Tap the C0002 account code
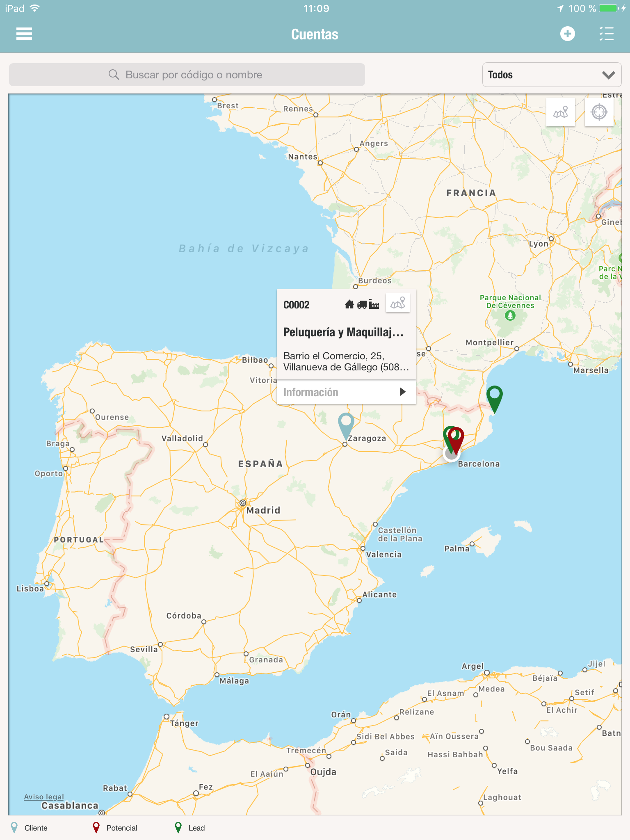Image resolution: width=630 pixels, height=840 pixels. (x=296, y=305)
